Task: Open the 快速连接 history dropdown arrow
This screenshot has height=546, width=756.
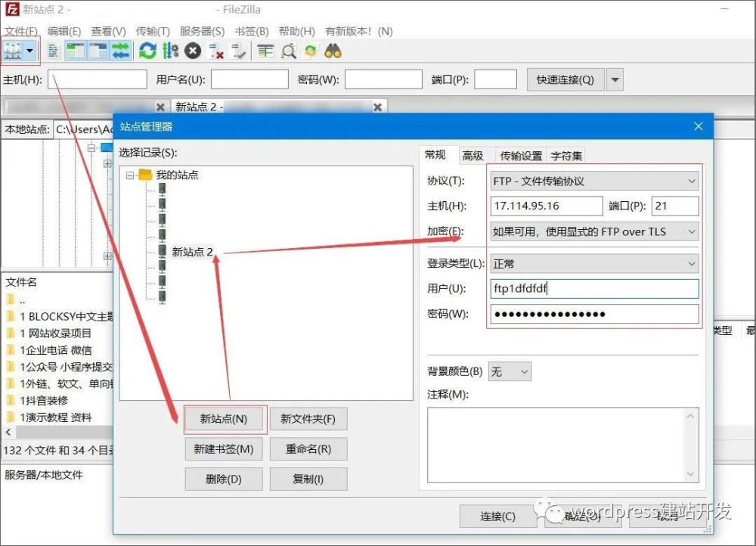Action: [x=615, y=80]
